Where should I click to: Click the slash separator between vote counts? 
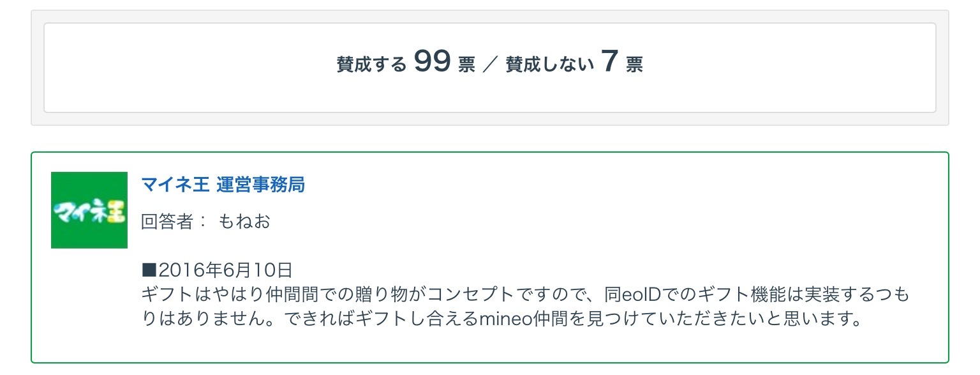coord(490,65)
